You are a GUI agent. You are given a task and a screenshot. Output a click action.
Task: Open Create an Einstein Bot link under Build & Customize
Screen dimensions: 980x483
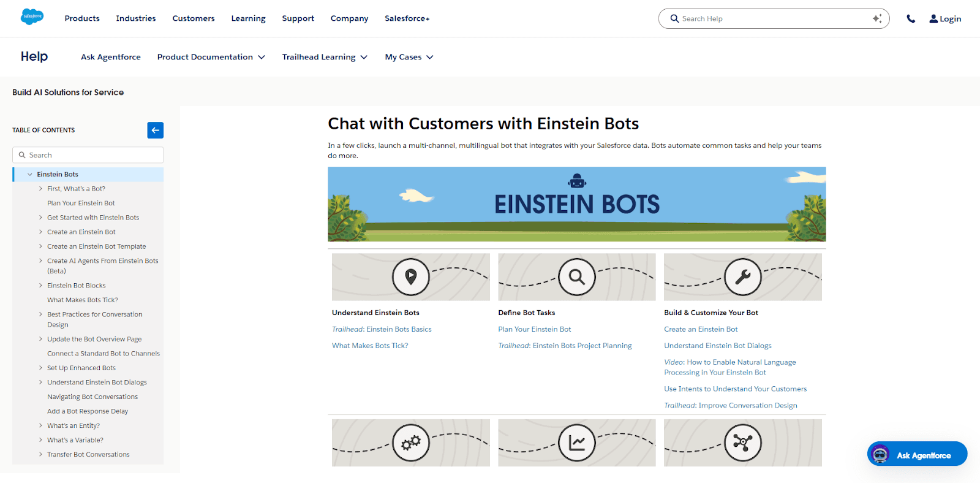[x=701, y=329]
